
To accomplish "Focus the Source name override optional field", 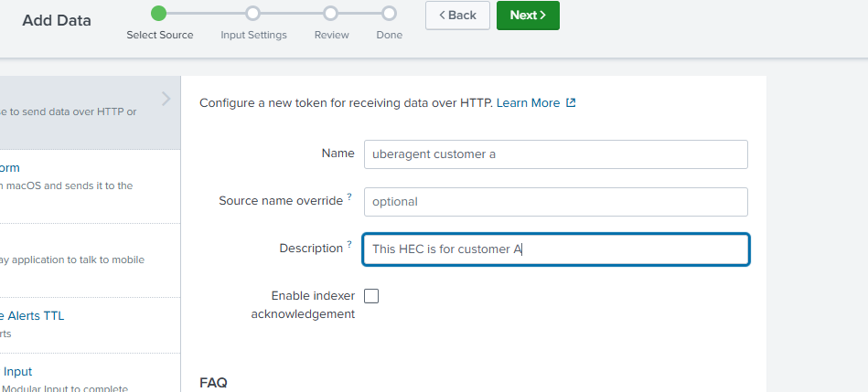I will tap(555, 202).
